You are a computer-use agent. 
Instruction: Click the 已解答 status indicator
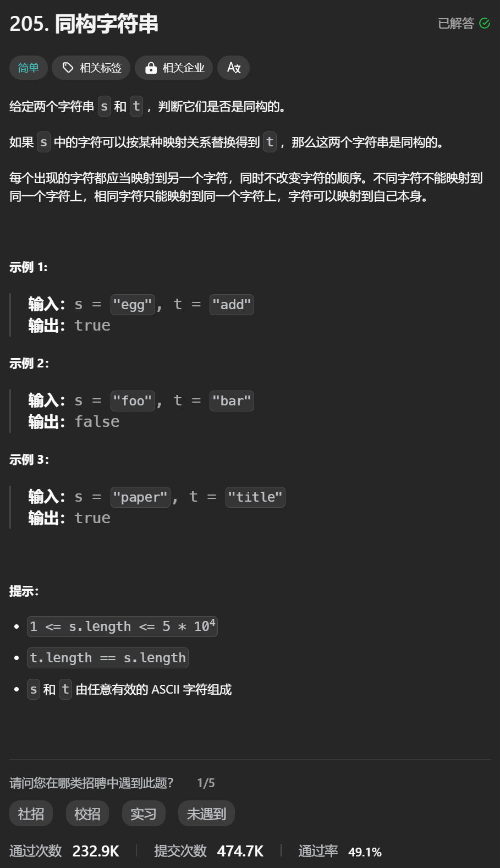click(x=454, y=23)
